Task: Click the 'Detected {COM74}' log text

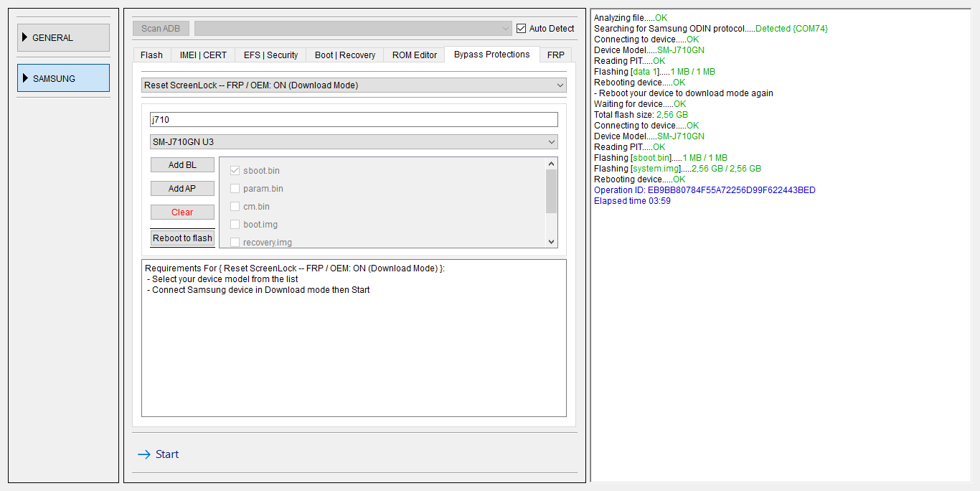Action: 791,29
